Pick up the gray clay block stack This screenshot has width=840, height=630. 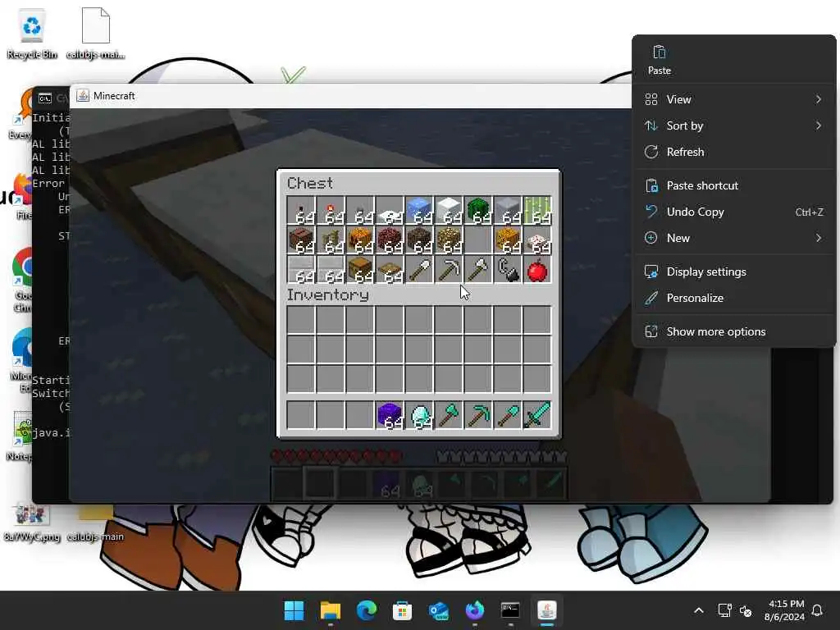click(507, 210)
